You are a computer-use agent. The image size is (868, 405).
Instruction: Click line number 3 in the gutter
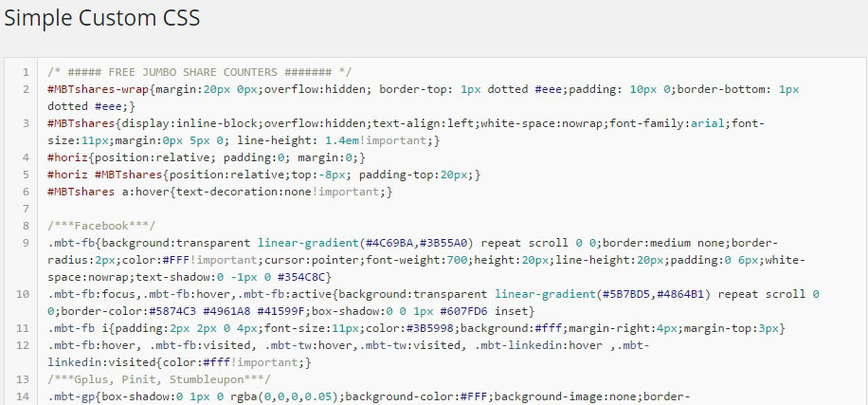(26, 123)
